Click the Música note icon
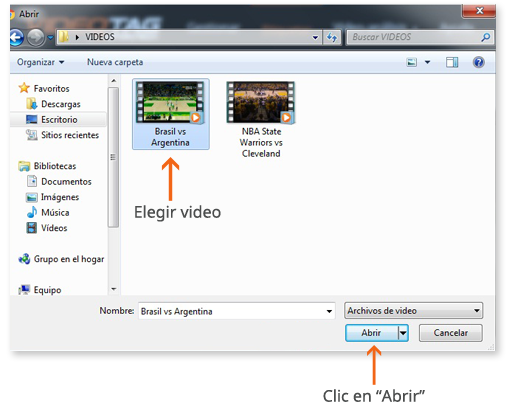Viewport: 515px width, 415px height. [32, 212]
